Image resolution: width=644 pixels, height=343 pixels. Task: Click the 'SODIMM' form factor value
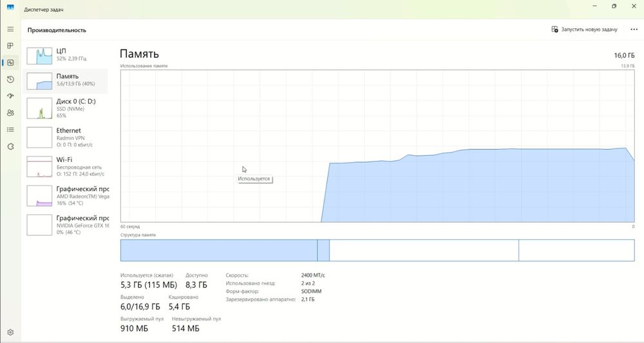coord(311,292)
